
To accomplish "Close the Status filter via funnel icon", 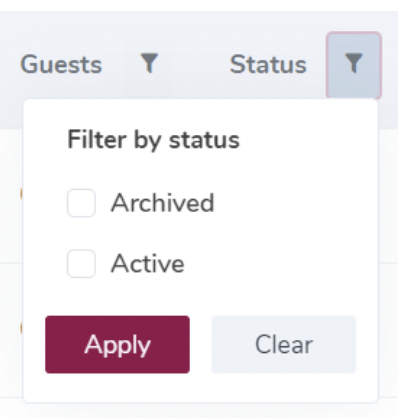I will click(x=354, y=65).
